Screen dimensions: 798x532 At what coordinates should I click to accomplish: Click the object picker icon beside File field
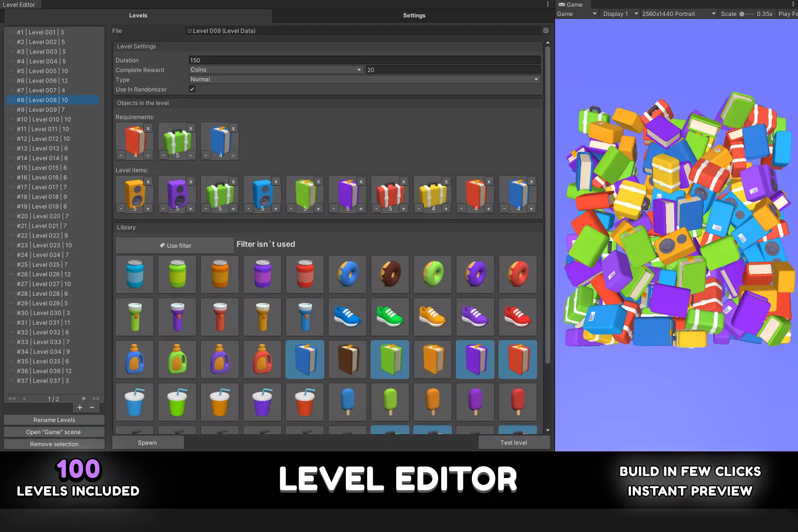point(546,31)
